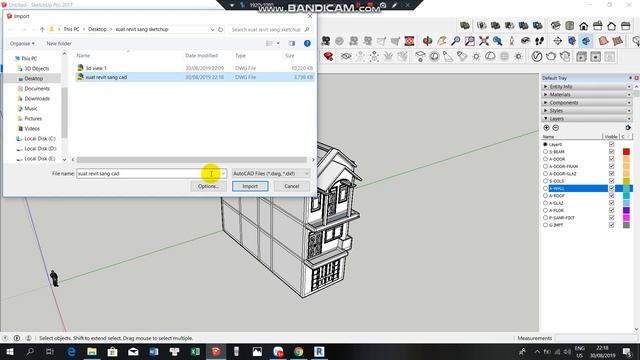Select the file 'xuat revit sang cad'
This screenshot has height=360, width=640.
[194, 77]
